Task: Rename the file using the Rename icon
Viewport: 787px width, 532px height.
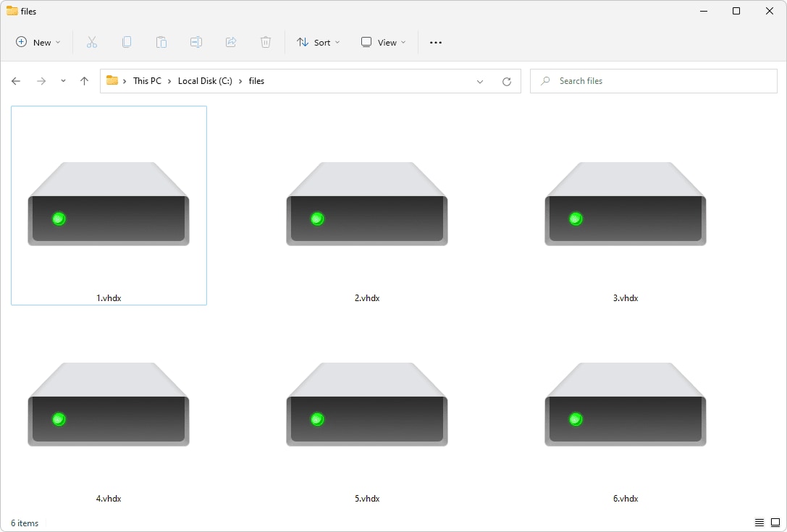Action: 196,42
